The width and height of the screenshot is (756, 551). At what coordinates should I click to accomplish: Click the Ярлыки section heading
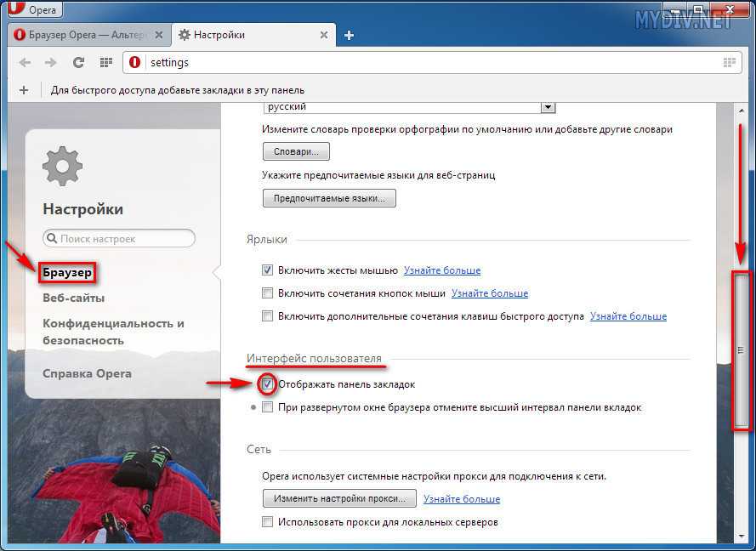pyautogui.click(x=267, y=239)
